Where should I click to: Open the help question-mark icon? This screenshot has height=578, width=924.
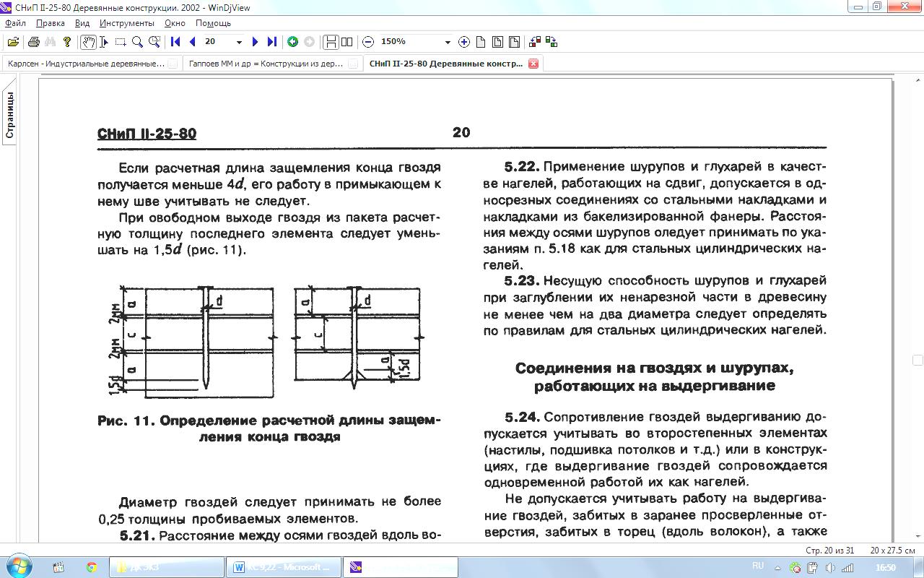click(x=67, y=42)
